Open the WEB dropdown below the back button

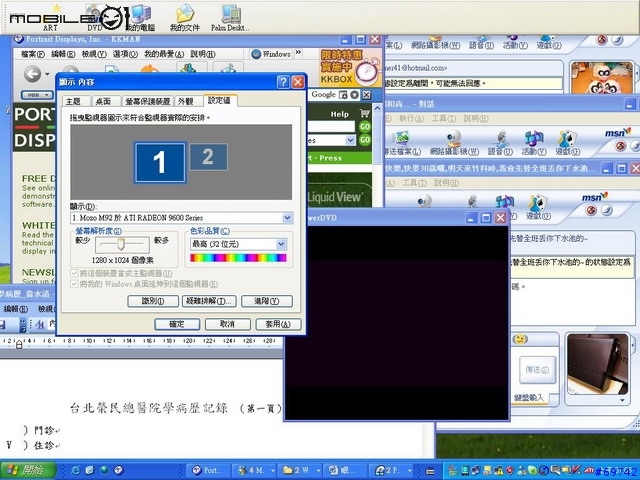click(x=37, y=95)
